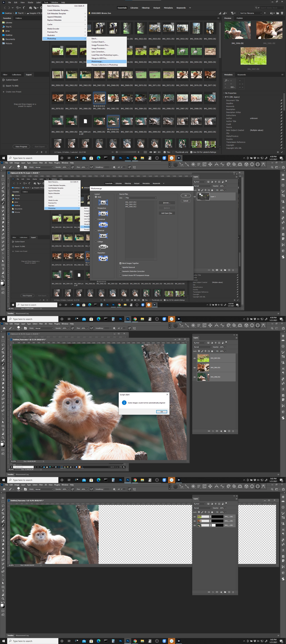Select IMG_5981.CR2 in the Source Files list
The image size is (286, 644).
tap(131, 205)
